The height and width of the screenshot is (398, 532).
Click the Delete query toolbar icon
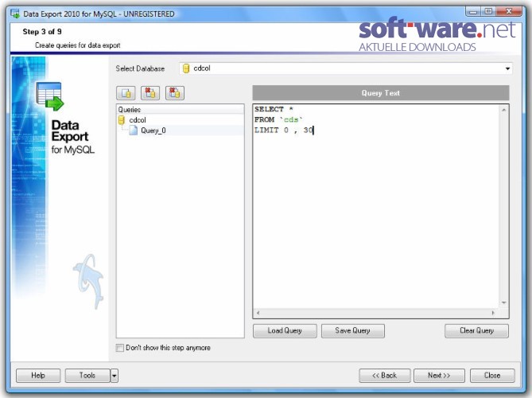[150, 93]
